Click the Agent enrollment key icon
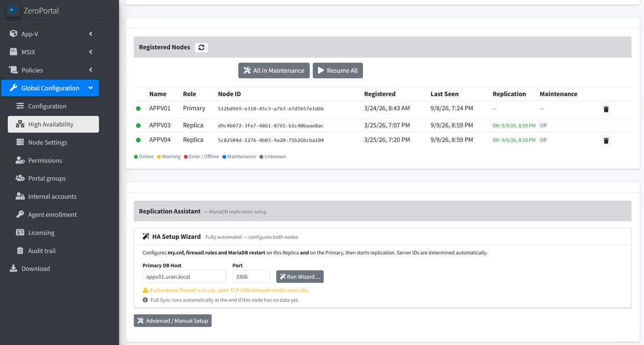644x345 pixels. [20, 214]
